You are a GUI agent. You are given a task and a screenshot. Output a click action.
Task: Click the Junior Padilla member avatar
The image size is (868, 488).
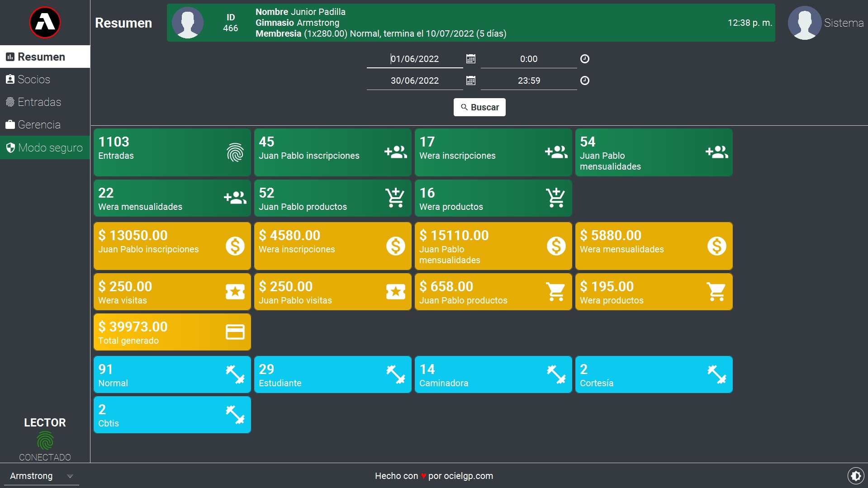pos(188,23)
